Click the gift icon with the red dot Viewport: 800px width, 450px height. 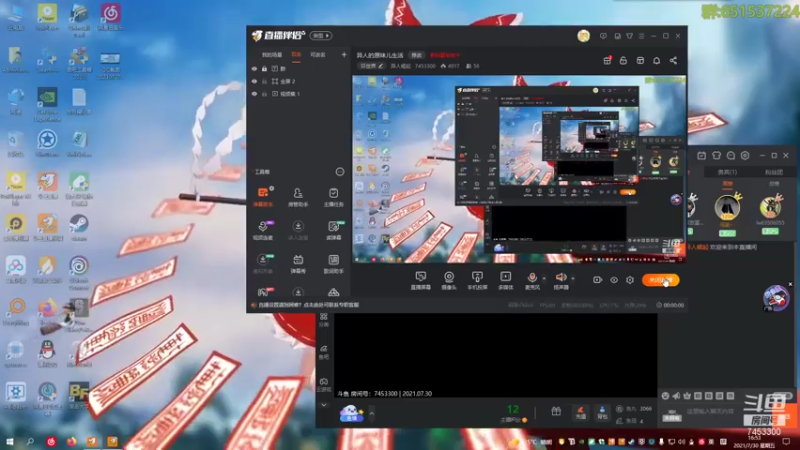pos(607,60)
